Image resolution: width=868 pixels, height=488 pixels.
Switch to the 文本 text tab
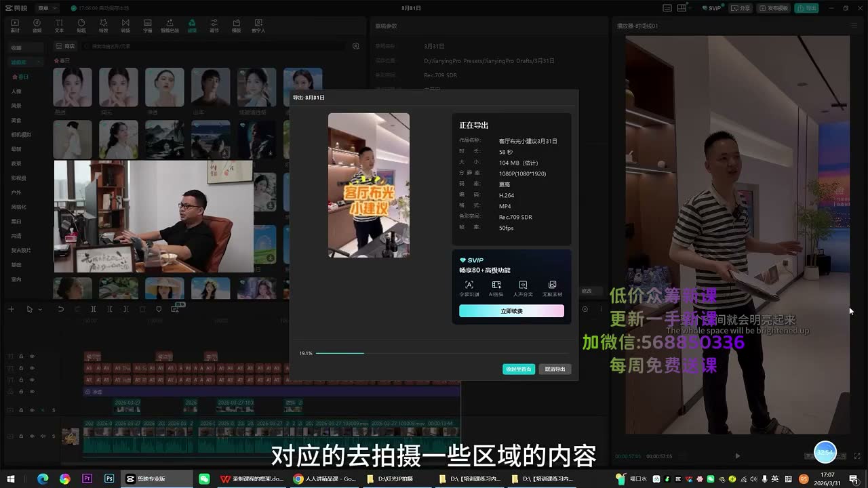pyautogui.click(x=59, y=26)
